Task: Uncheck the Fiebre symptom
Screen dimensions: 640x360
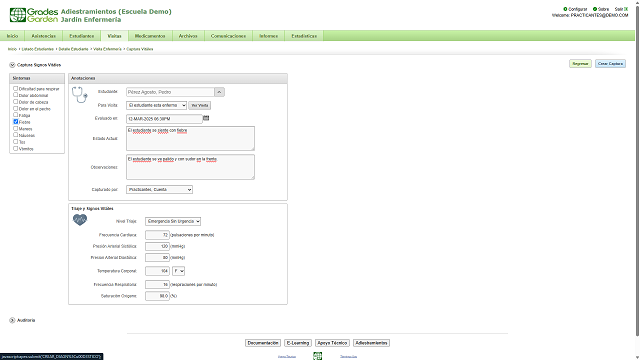Action: 16,122
